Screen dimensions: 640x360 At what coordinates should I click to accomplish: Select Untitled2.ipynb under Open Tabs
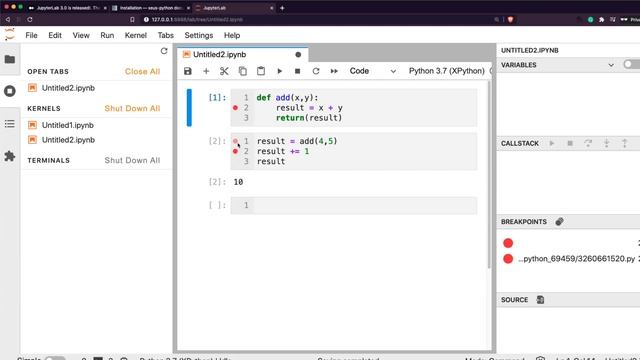tap(68, 88)
